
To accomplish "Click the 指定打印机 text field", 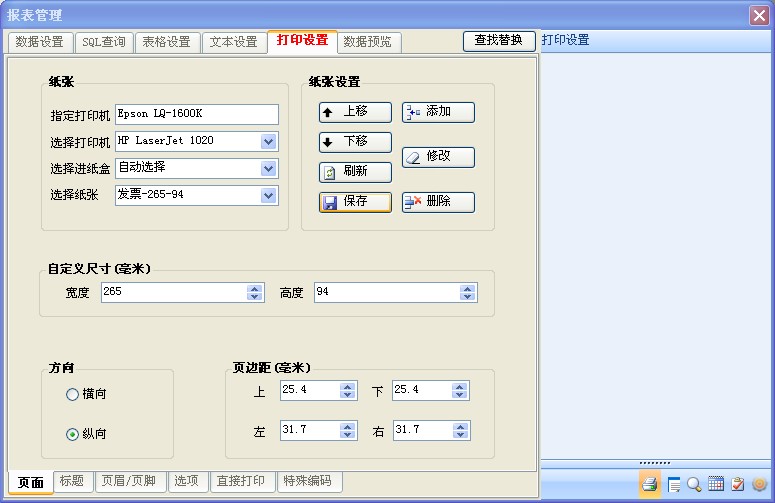I will click(197, 115).
